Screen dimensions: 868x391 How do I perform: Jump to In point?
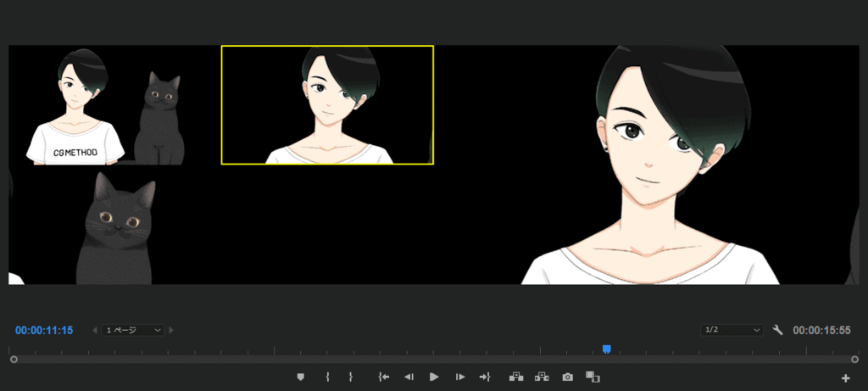pyautogui.click(x=384, y=377)
